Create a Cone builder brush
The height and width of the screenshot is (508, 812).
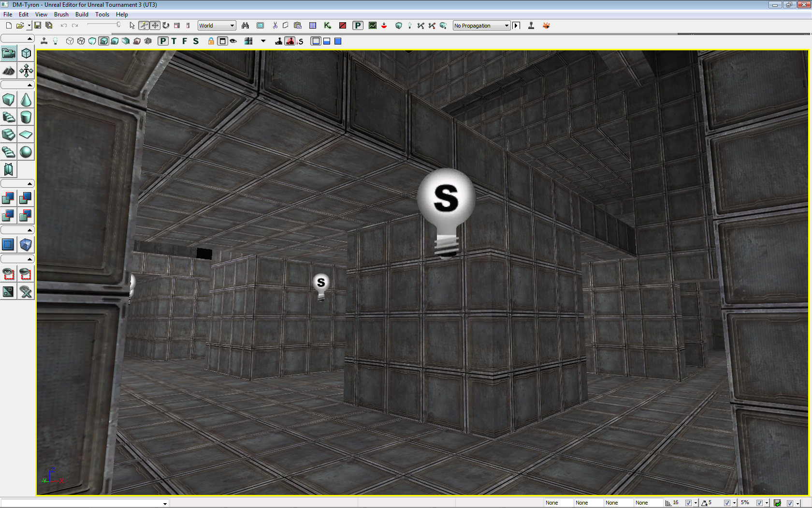26,100
